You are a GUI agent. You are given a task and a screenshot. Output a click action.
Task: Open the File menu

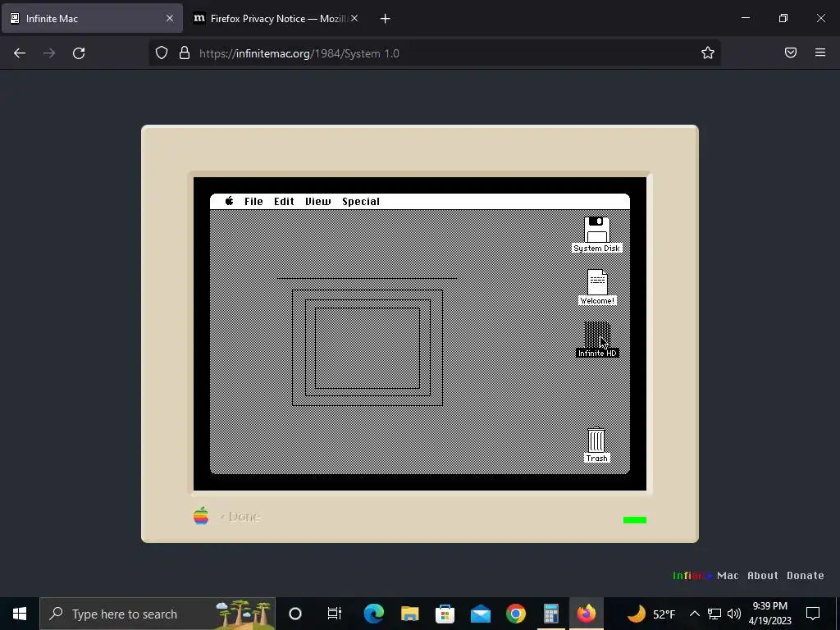(253, 202)
